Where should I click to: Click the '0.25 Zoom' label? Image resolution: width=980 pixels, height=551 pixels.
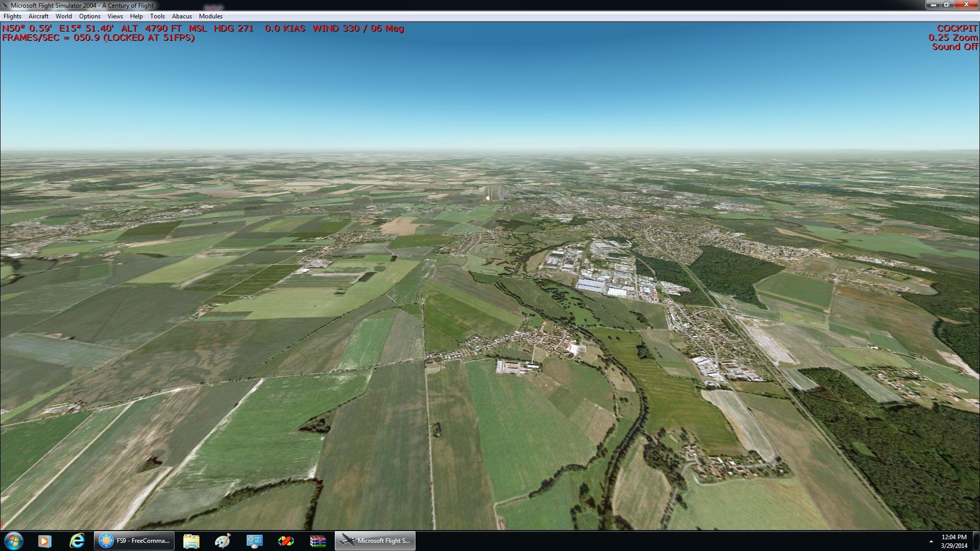953,38
